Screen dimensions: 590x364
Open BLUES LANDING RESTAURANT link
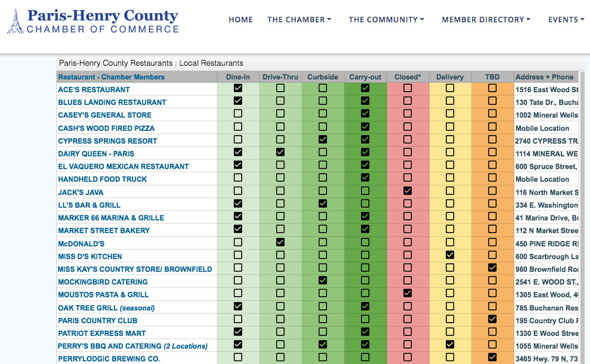[112, 102]
